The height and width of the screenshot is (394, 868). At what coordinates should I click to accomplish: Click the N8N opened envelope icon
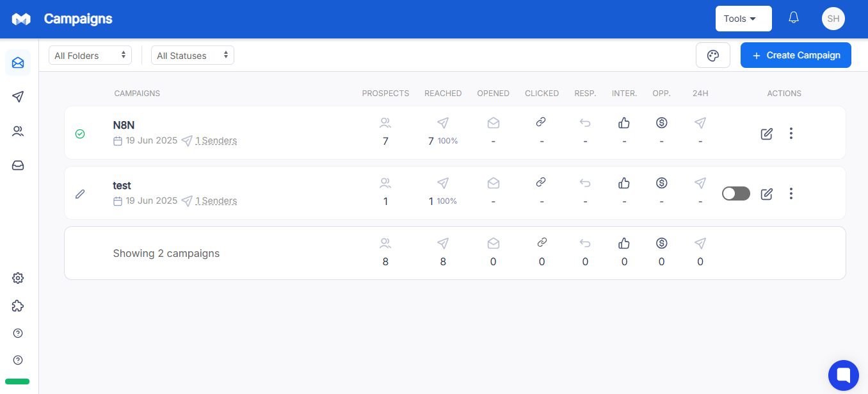coord(493,122)
